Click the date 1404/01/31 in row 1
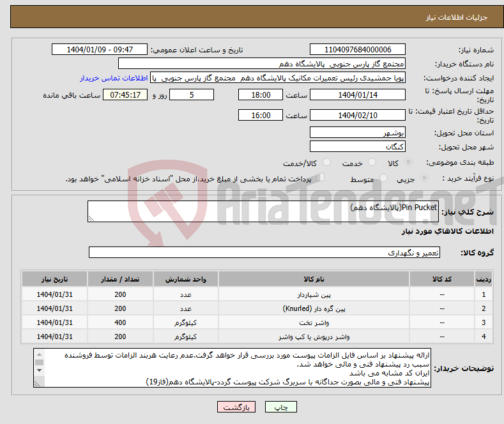Screen dimensions: 504x424 point(55,294)
